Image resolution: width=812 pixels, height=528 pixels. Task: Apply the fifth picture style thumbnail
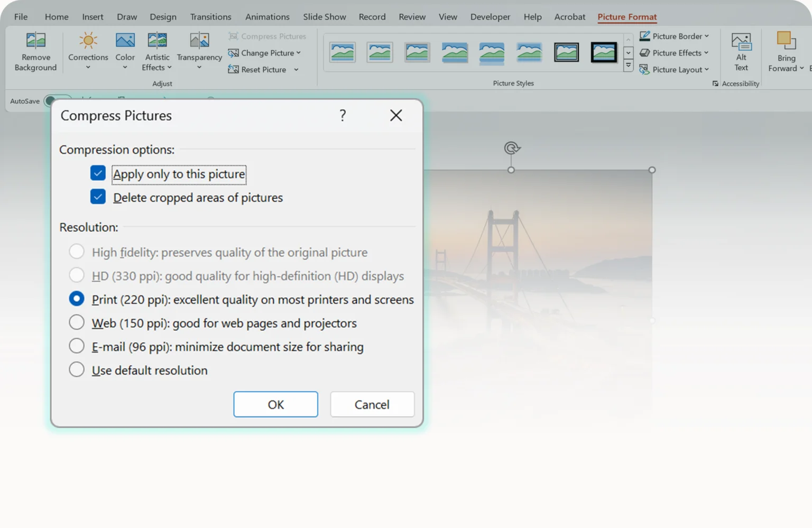coord(492,53)
